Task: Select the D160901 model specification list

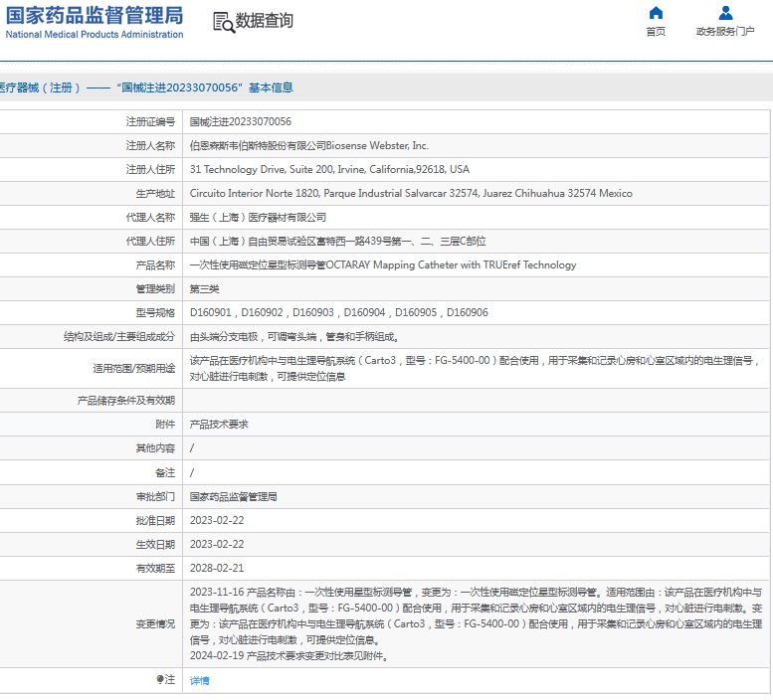Action: click(338, 313)
